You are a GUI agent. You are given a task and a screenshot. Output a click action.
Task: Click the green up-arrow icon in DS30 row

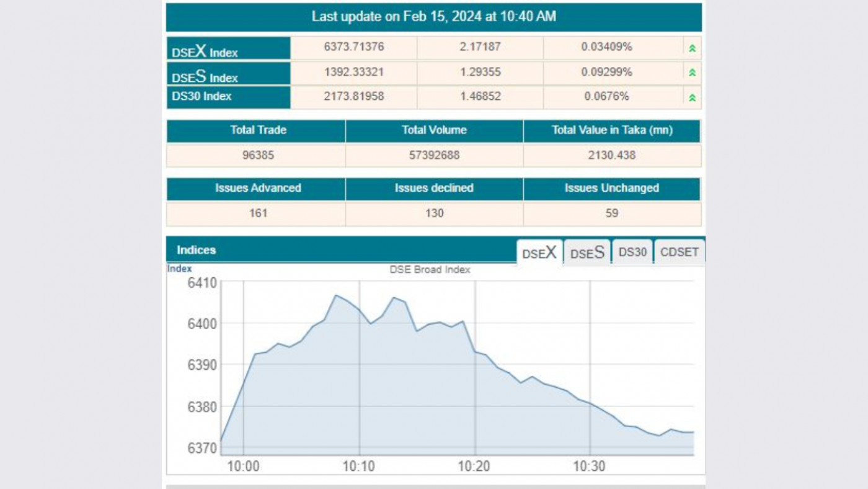pos(692,97)
